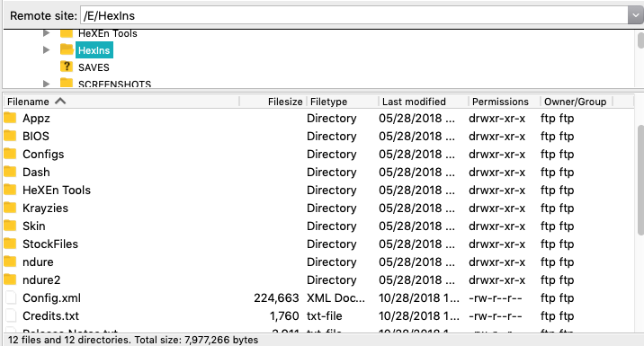Select the ndure2 directory name
Image resolution: width=644 pixels, height=346 pixels.
point(41,279)
